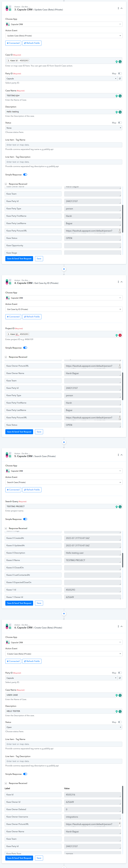
Task: Click Save & Send Test Request in step 6
Action: [19, 858]
